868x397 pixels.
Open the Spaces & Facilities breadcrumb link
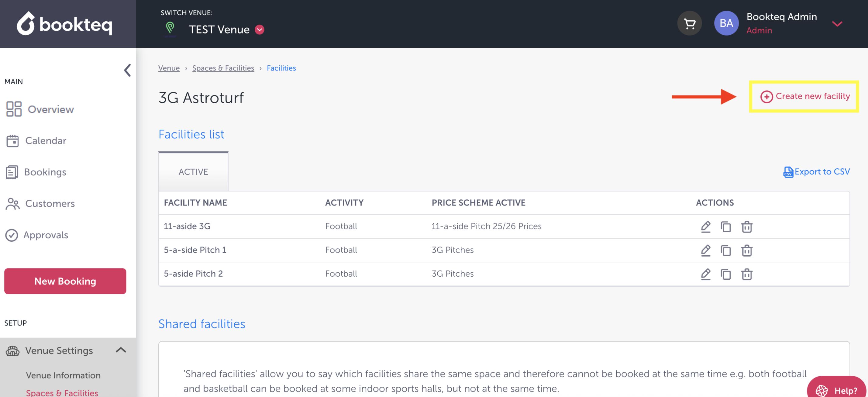[223, 68]
